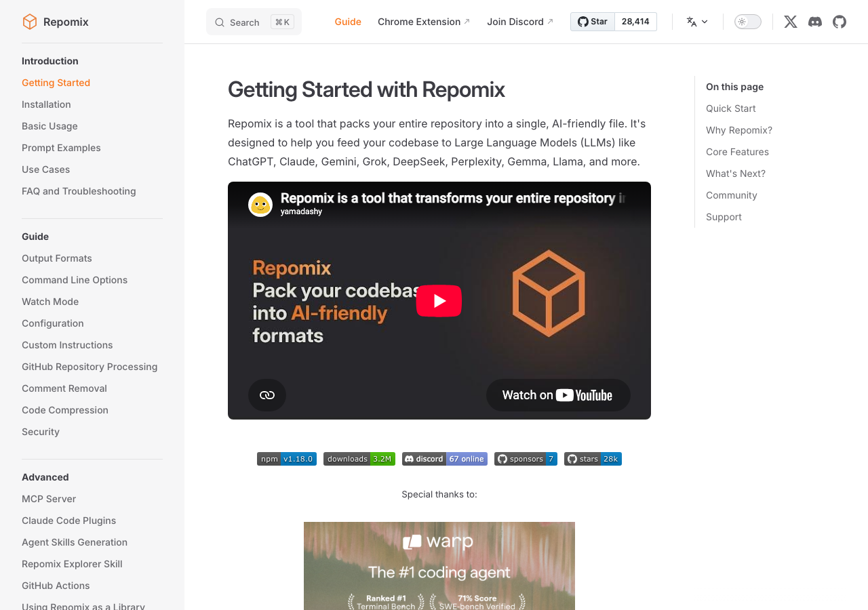Open Configuration guide page
This screenshot has width=868, height=610.
[x=53, y=323]
